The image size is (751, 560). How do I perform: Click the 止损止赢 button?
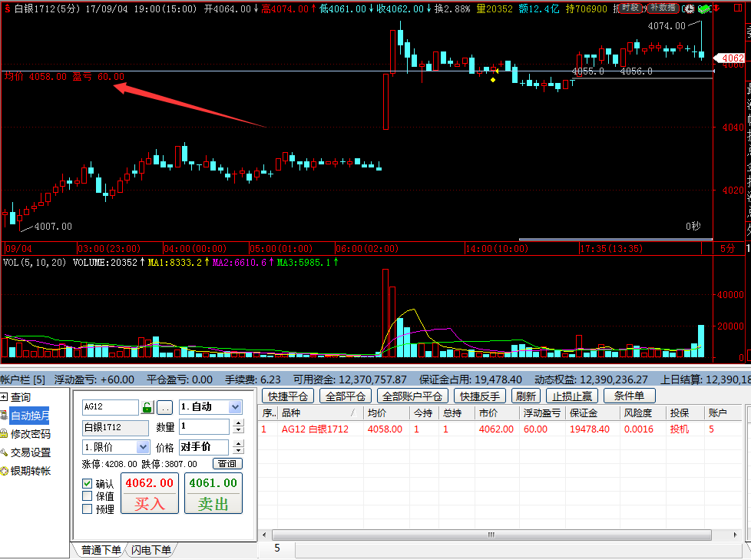click(x=572, y=396)
